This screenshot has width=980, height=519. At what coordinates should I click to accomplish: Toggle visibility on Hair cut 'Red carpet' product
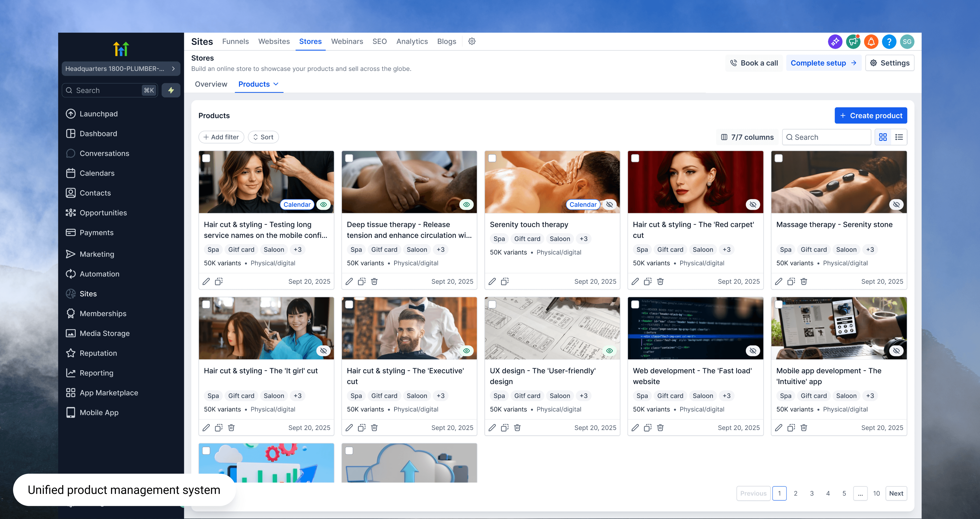(753, 205)
